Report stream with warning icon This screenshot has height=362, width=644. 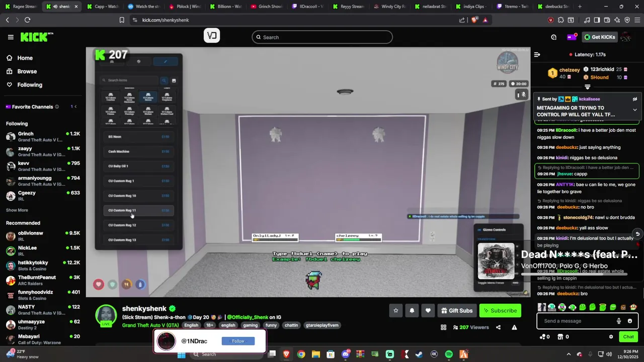pos(514,327)
